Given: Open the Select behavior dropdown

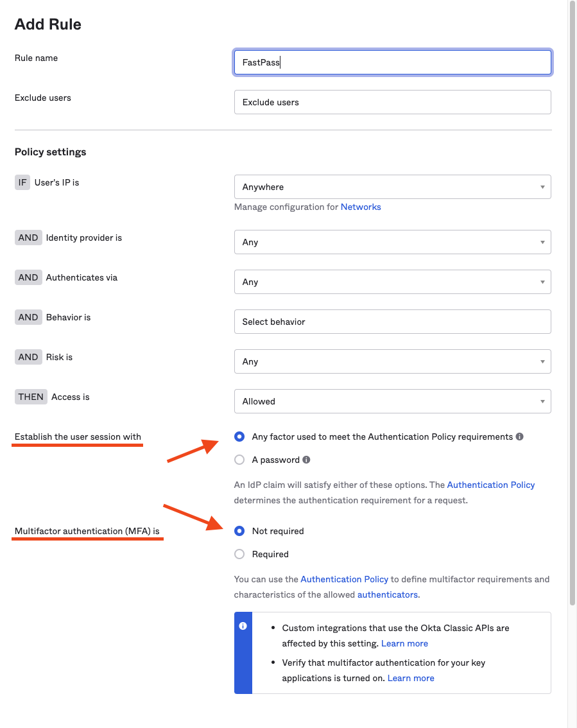Looking at the screenshot, I should point(392,322).
